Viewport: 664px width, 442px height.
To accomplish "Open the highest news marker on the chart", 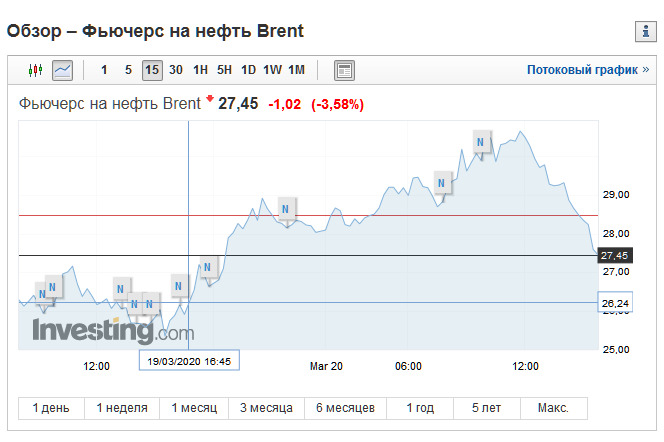I will tap(481, 142).
